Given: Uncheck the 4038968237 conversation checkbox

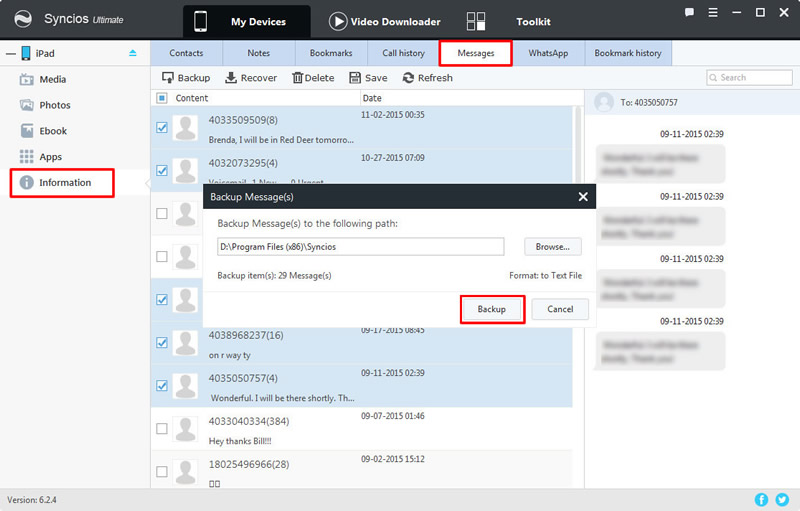Looking at the screenshot, I should pyautogui.click(x=162, y=343).
